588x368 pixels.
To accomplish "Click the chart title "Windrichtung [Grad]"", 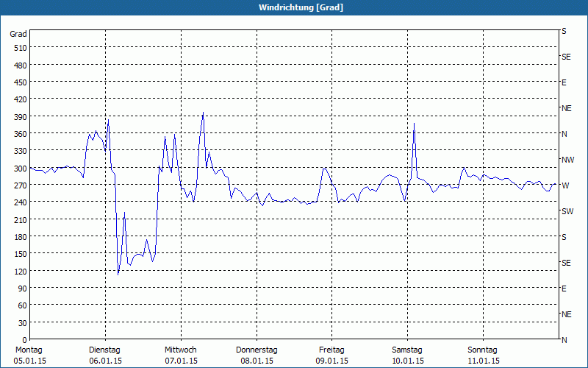I will point(301,7).
